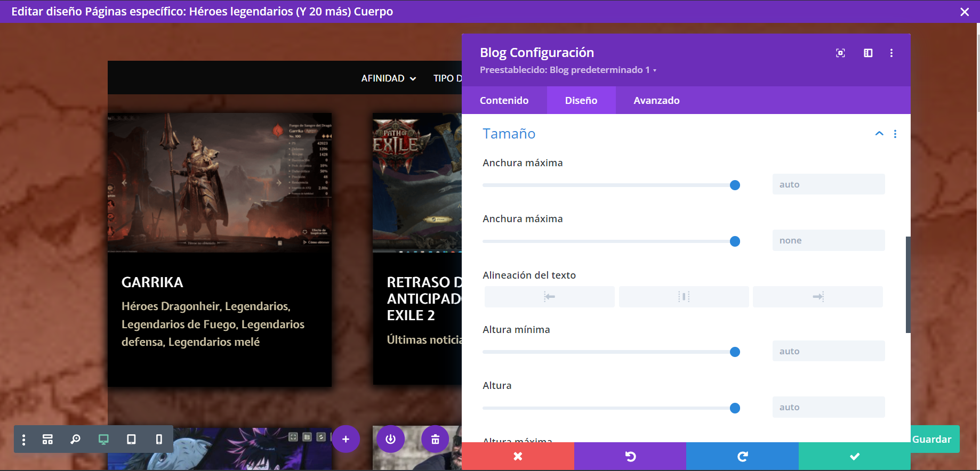Focus the Anchura máxima none field
Viewport: 980px width, 471px height.
coord(829,240)
